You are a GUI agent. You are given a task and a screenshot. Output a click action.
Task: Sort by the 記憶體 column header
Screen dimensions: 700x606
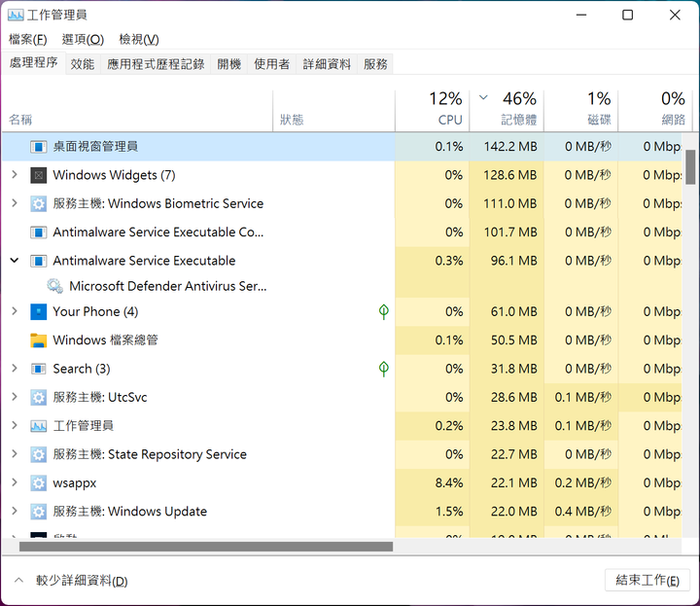coord(507,110)
